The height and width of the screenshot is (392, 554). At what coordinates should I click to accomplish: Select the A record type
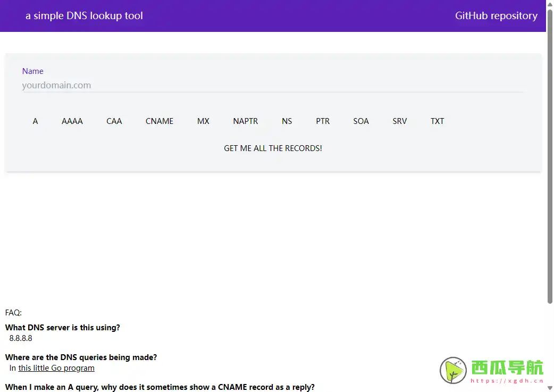coord(35,121)
